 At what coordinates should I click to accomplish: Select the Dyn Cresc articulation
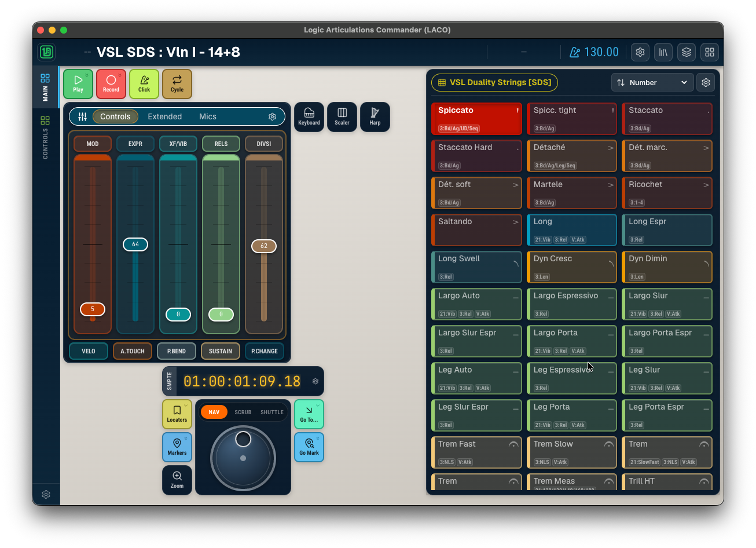(x=572, y=267)
